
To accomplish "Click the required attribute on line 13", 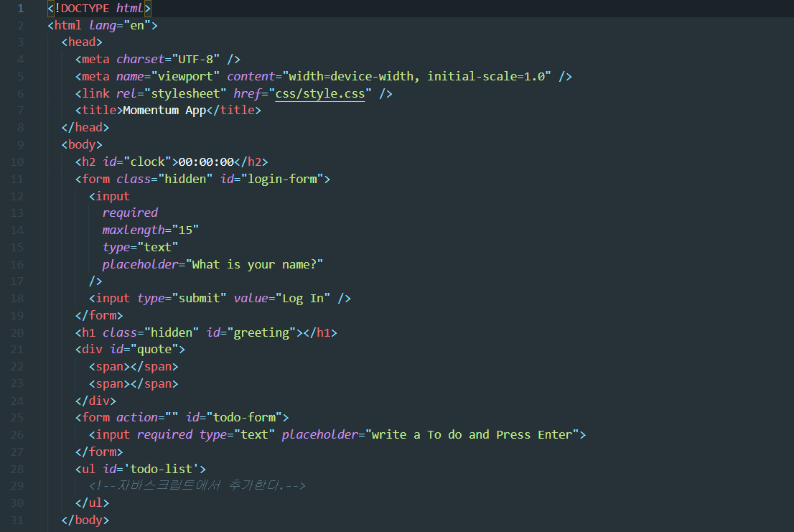I will click(x=130, y=213).
